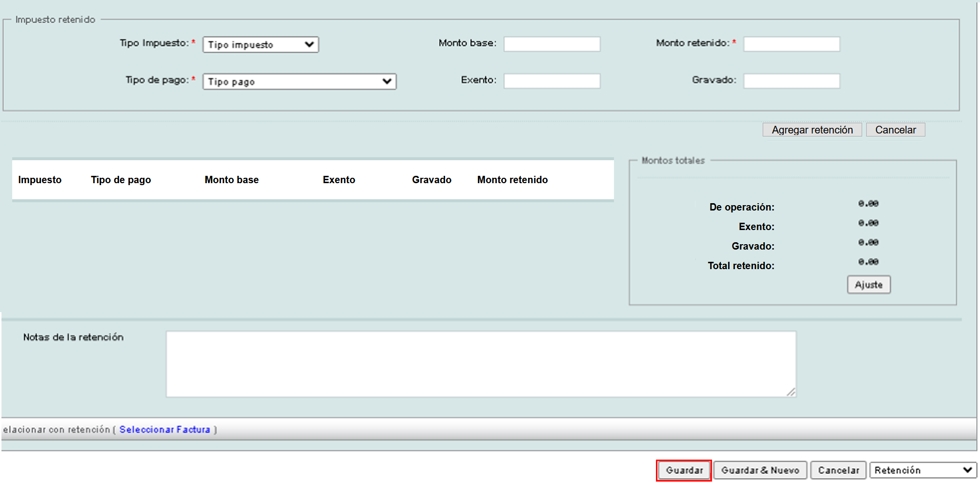Click the resize handle of the notes textarea
The image size is (980, 485).
[x=791, y=392]
